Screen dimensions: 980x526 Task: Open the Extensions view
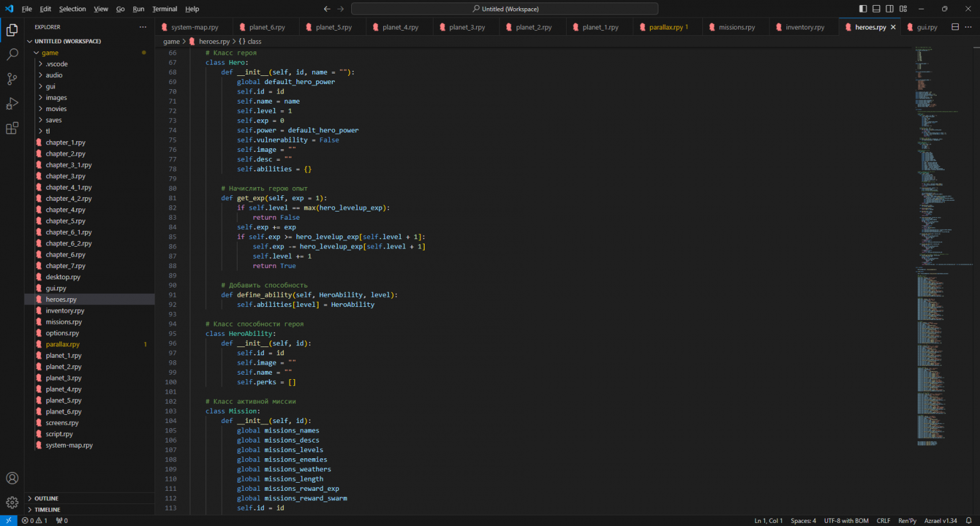point(12,129)
